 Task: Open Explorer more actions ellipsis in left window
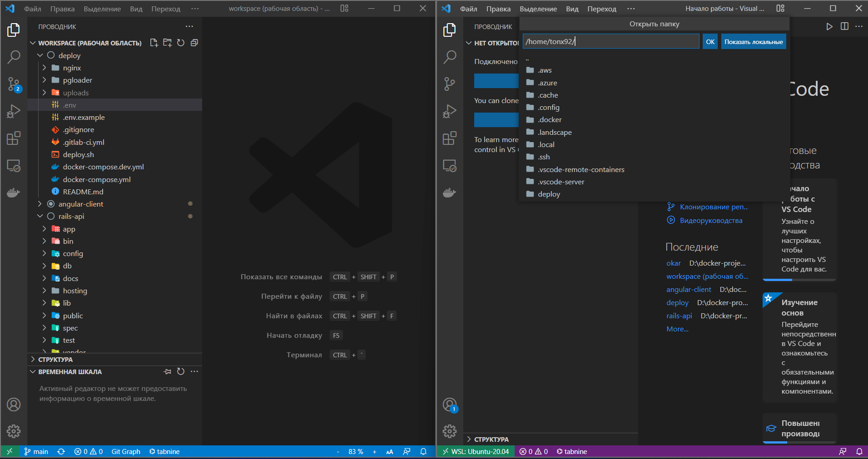(x=189, y=26)
